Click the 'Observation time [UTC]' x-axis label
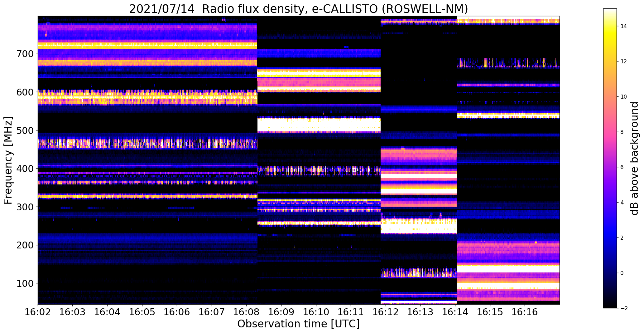644x333 pixels. coord(298,324)
